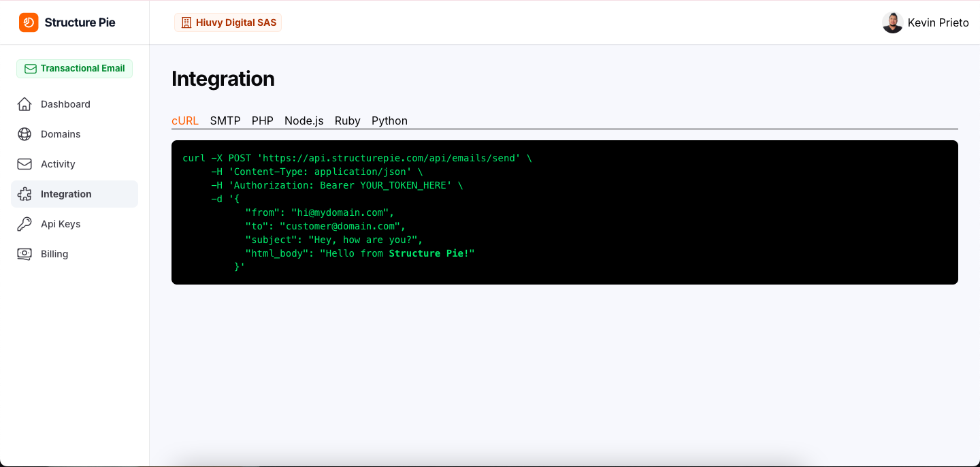
Task: Click the Integration sidebar label
Action: coord(66,194)
